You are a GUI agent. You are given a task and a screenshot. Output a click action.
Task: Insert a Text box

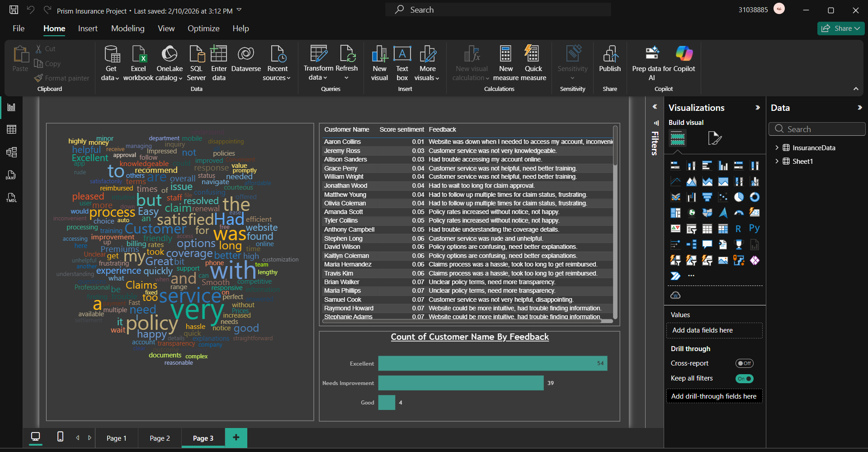tap(402, 55)
